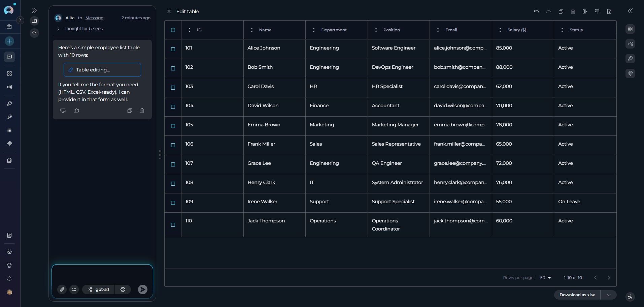Image resolution: width=644 pixels, height=307 pixels.
Task: Click the Download as xlsx button
Action: pyautogui.click(x=577, y=295)
